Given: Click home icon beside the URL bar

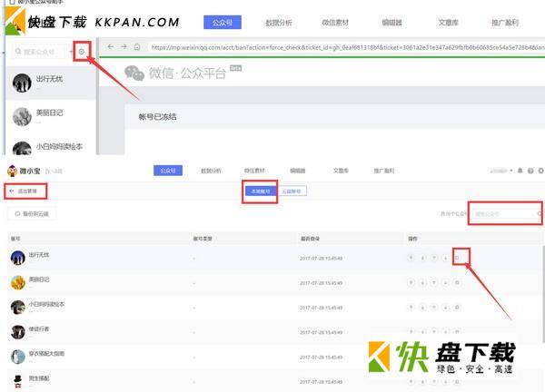Looking at the screenshot, I should (137, 46).
